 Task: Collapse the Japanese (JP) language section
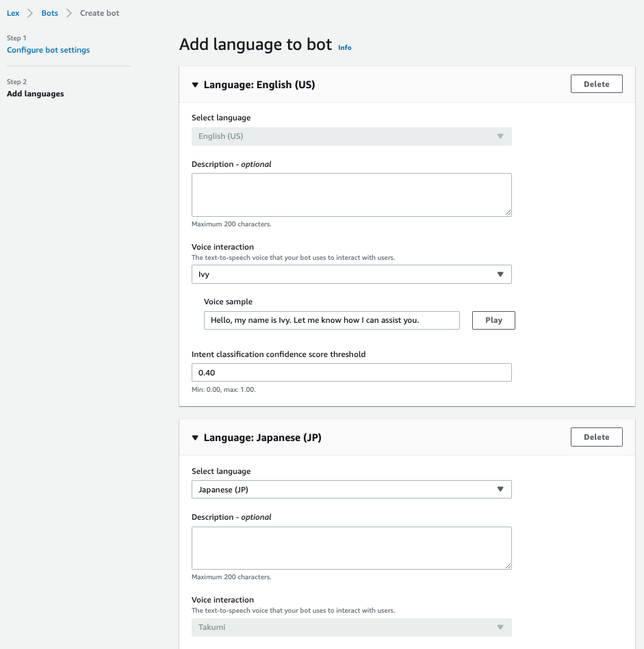coord(195,438)
